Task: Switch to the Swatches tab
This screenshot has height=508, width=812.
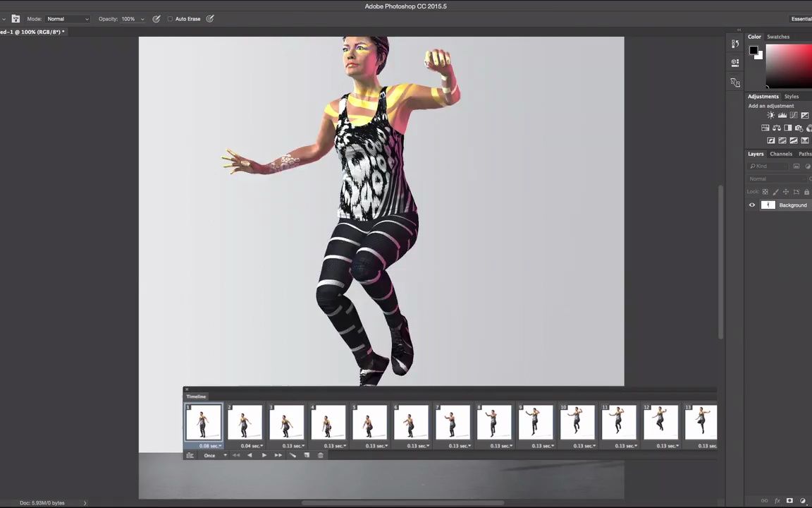Action: 778,36
